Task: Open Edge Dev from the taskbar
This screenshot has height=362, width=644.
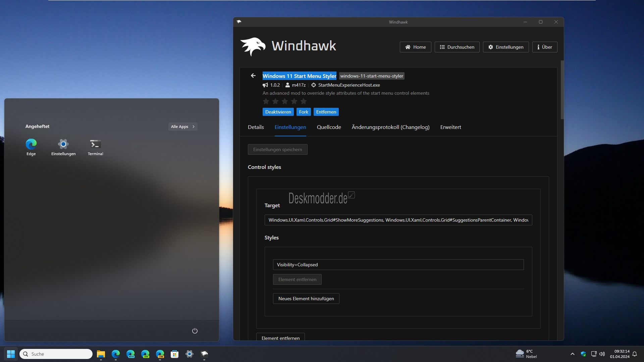Action: pos(145,354)
